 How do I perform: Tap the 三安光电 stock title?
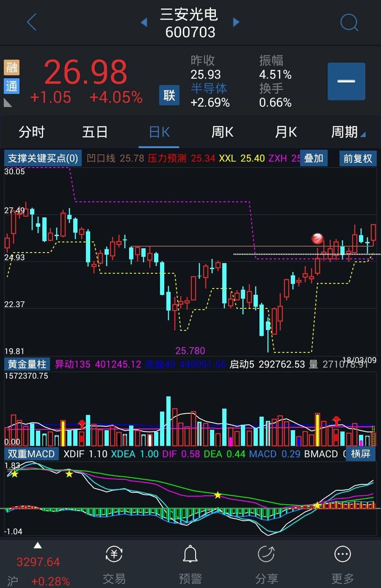(x=189, y=15)
